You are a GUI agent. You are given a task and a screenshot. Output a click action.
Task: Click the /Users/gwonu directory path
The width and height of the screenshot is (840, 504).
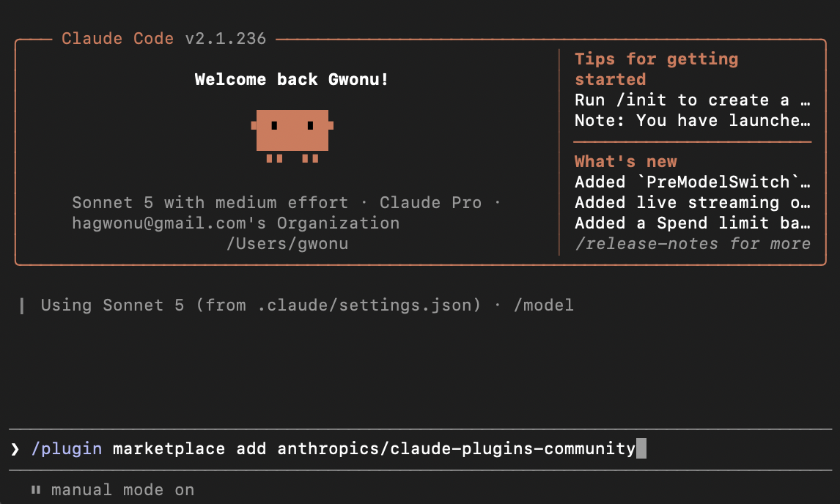(x=287, y=244)
